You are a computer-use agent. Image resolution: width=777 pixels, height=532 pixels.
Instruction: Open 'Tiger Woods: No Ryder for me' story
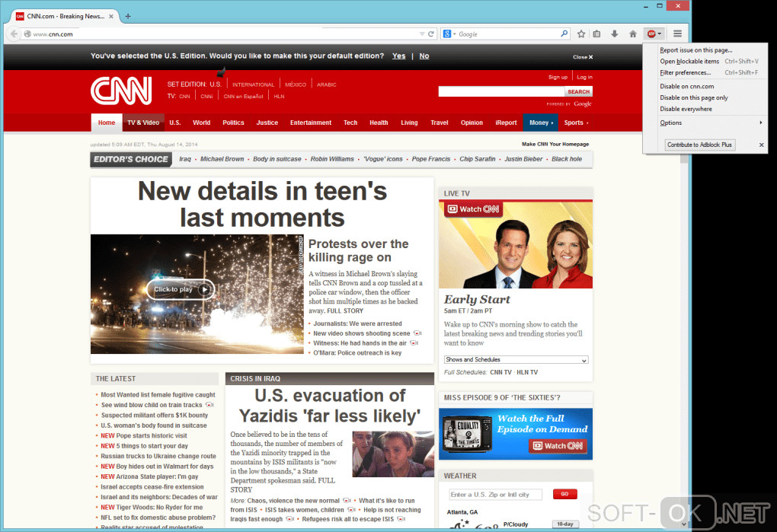click(x=159, y=508)
